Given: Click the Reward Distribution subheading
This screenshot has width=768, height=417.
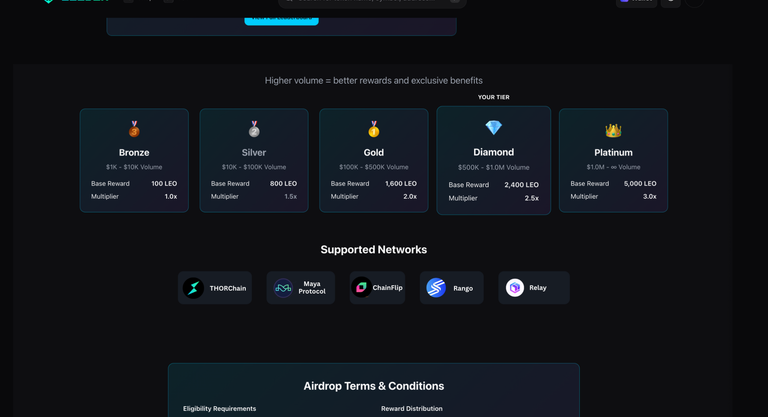Looking at the screenshot, I should tap(412, 408).
